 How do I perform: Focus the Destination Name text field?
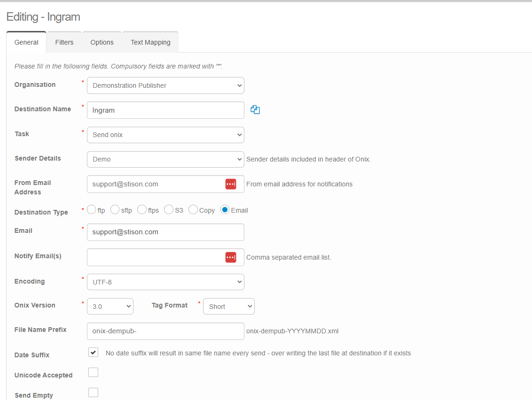pyautogui.click(x=165, y=110)
